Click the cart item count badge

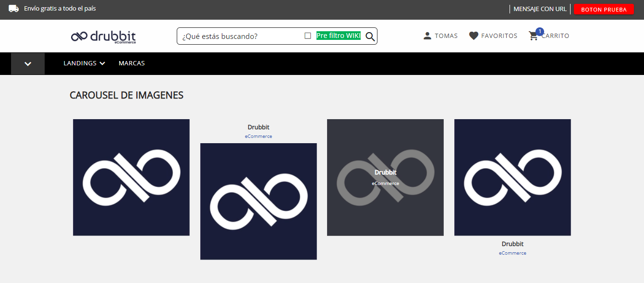click(x=539, y=31)
